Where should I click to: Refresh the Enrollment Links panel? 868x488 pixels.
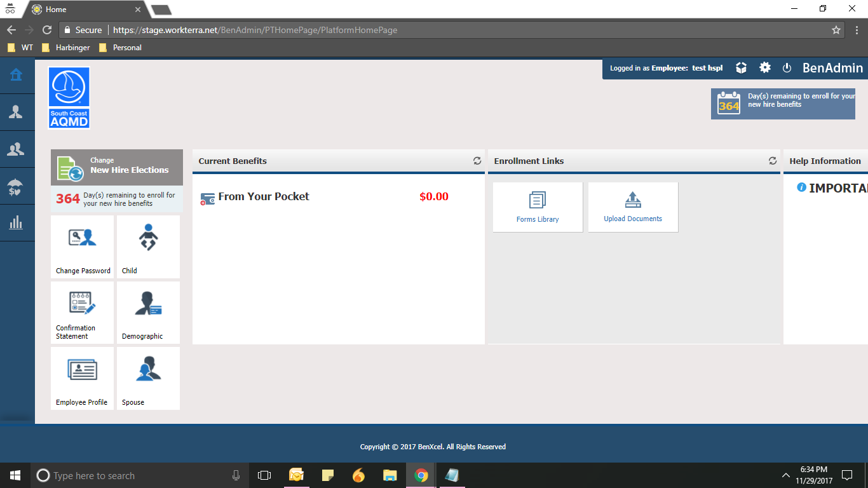click(773, 161)
